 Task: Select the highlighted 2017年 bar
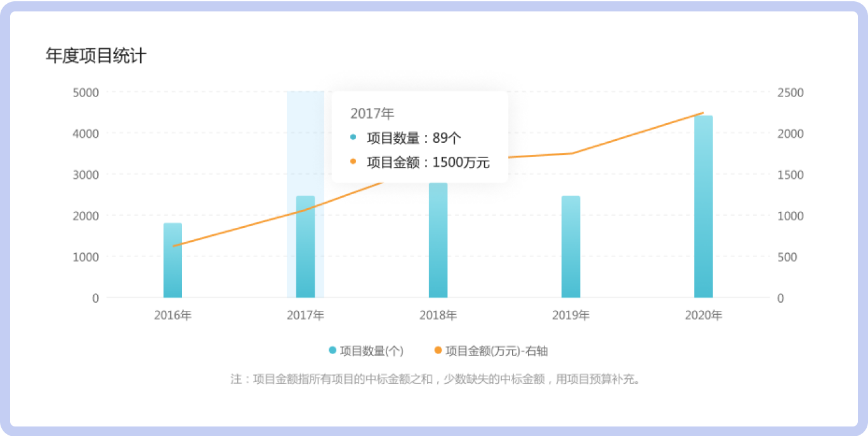click(305, 248)
